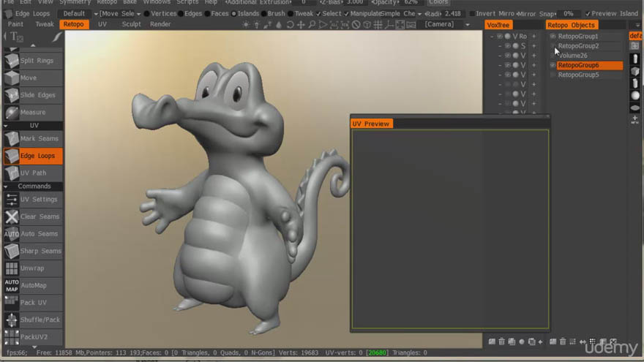Click the cube primitive thumbnail on right

tap(635, 71)
